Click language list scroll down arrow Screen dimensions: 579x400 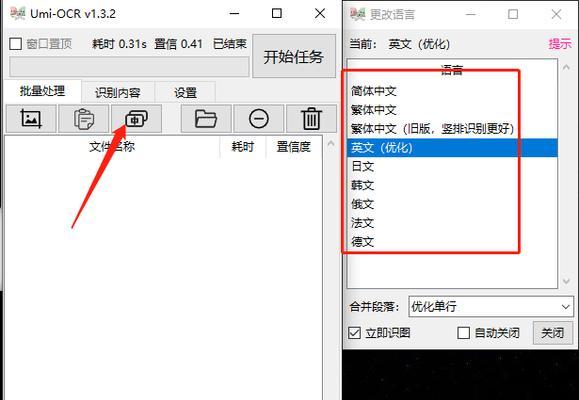click(566, 281)
